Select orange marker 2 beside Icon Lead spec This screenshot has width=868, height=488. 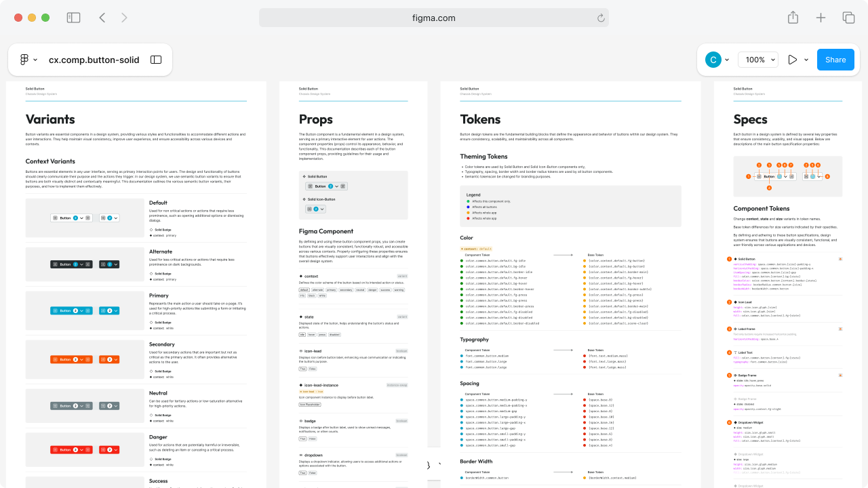[730, 302]
